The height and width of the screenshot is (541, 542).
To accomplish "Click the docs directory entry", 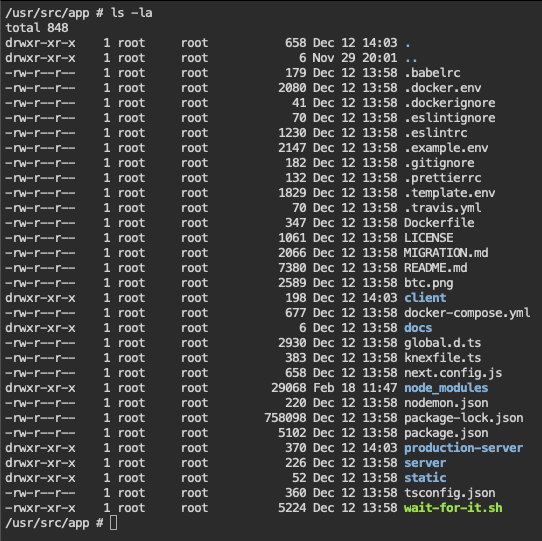I will click(x=418, y=328).
